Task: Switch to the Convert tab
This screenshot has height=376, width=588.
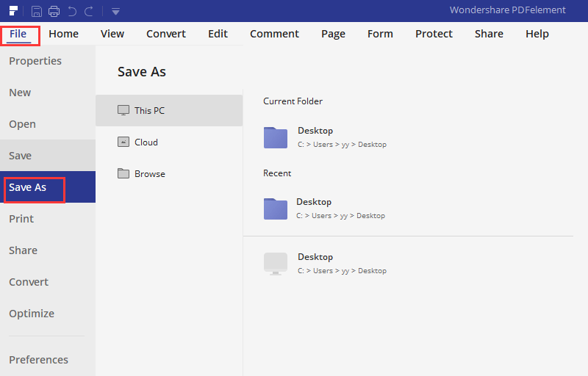Action: (x=166, y=34)
